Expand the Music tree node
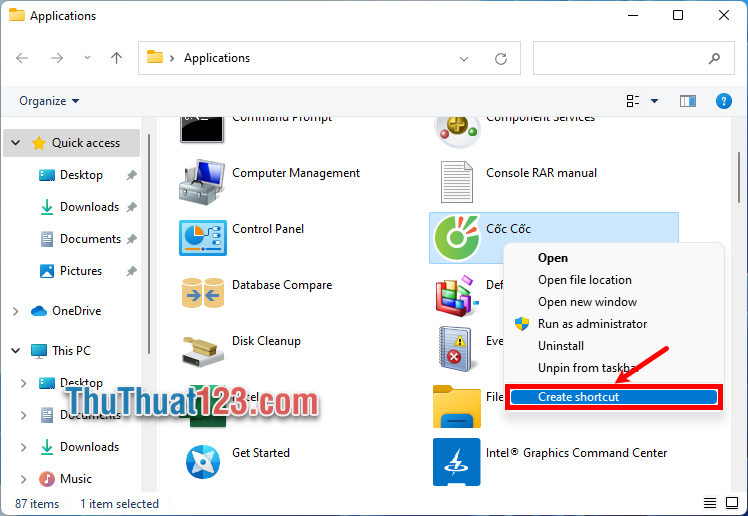The image size is (748, 516). click(x=23, y=479)
